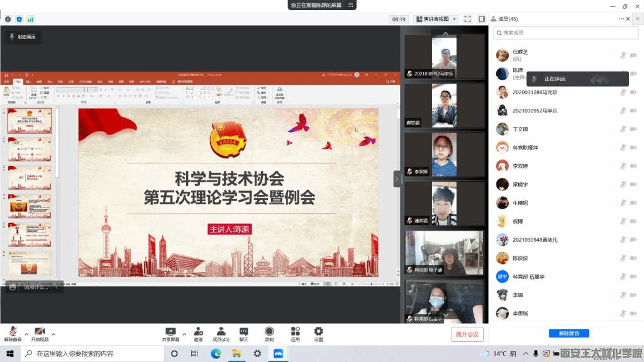Open the 应用 apps icon

pyautogui.click(x=295, y=334)
